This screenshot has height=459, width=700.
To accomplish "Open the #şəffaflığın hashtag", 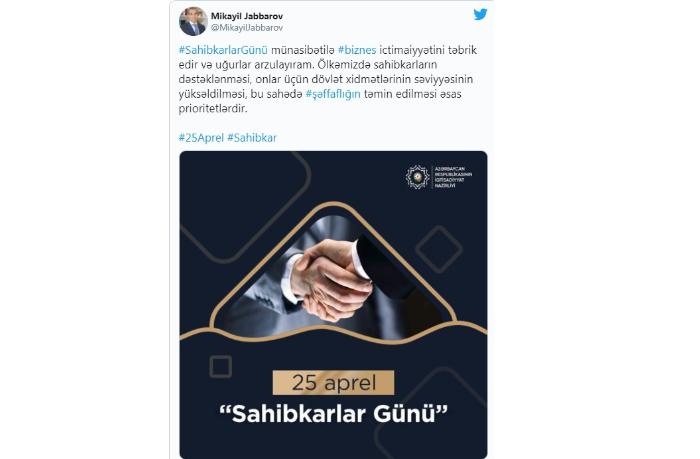I will [x=333, y=94].
